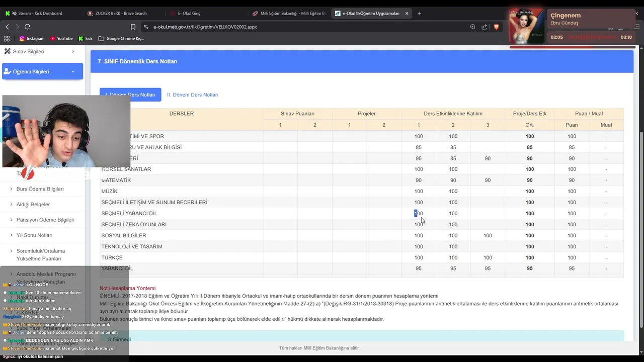Click Ders Etkinliklerine Katılım header
Viewport: 644px width, 362px height.
point(453,114)
